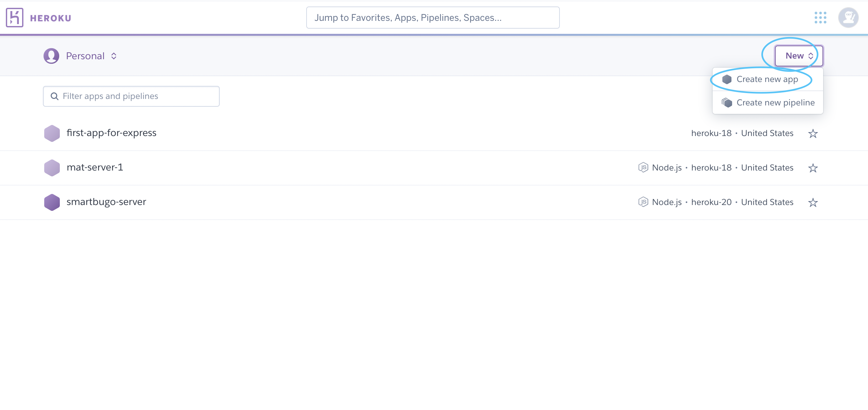Open the apps grid launcher icon

pyautogui.click(x=820, y=18)
